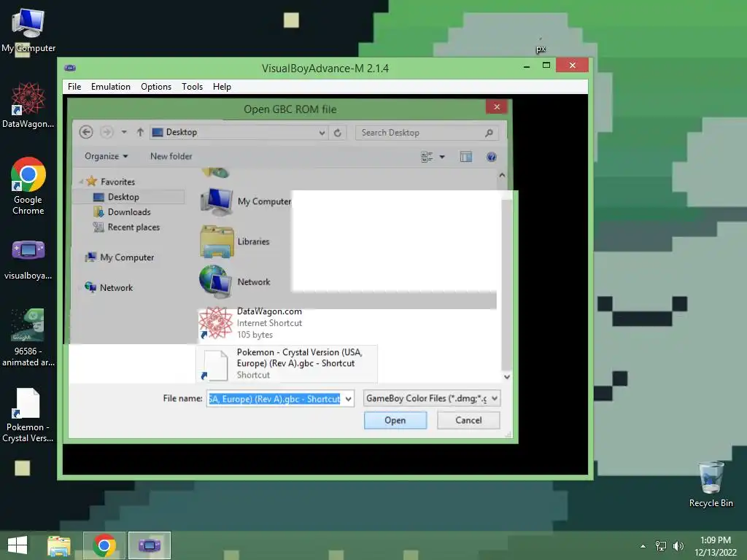This screenshot has height=560, width=747.
Task: Collapse the Favorites tree section
Action: [x=81, y=182]
